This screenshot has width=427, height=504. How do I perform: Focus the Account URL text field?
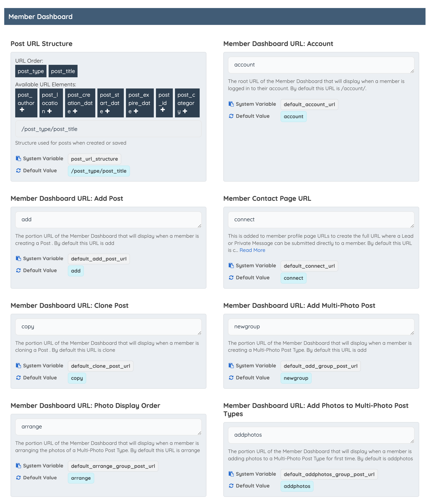pyautogui.click(x=321, y=65)
